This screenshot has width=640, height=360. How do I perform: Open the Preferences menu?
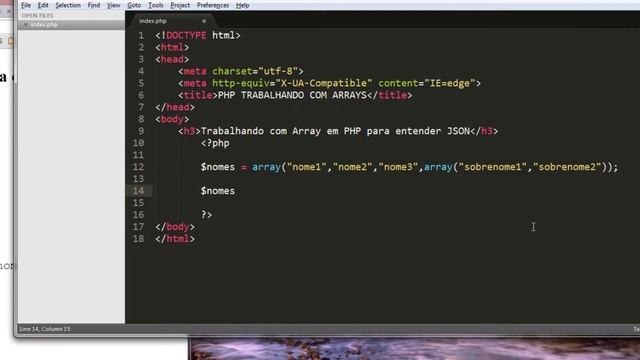[x=213, y=5]
